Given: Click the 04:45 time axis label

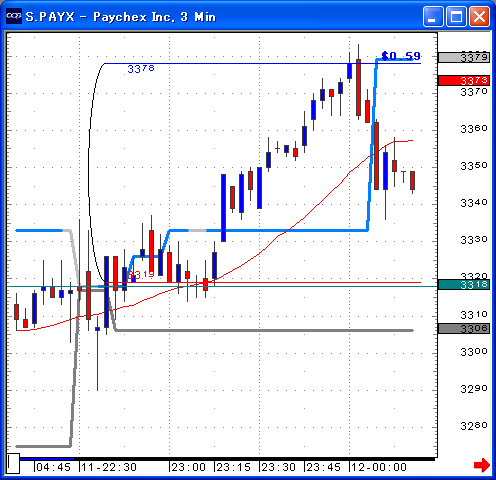Looking at the screenshot, I should point(53,467).
